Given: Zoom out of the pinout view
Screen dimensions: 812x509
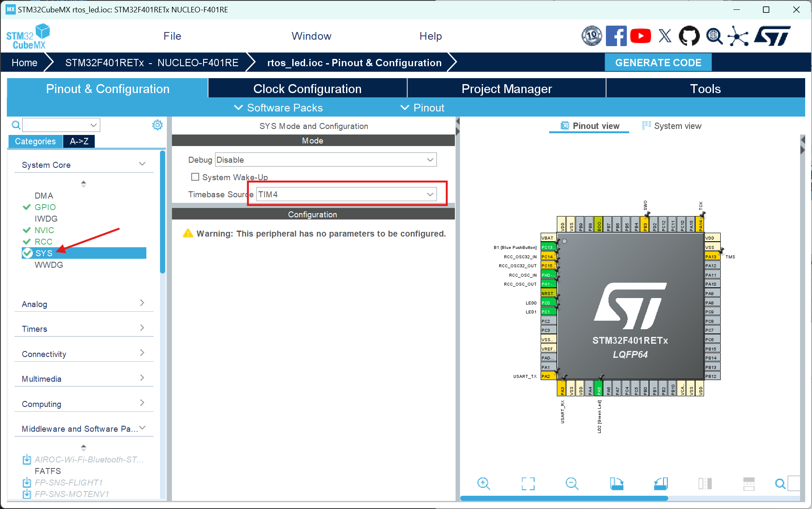Looking at the screenshot, I should [572, 484].
